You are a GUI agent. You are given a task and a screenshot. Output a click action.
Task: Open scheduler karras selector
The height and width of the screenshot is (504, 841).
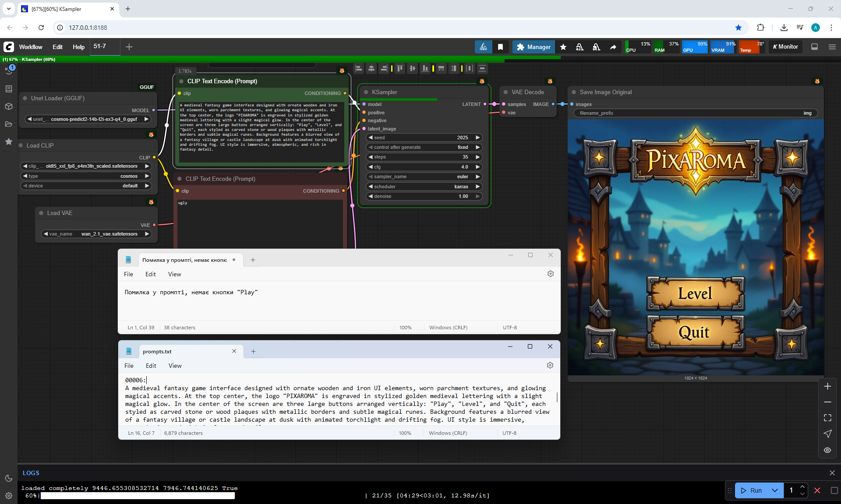tap(424, 187)
